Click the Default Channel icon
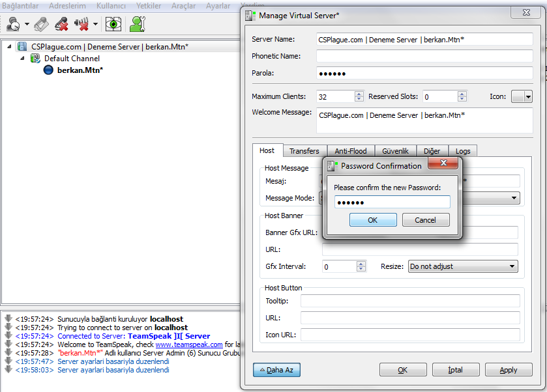 (36, 59)
